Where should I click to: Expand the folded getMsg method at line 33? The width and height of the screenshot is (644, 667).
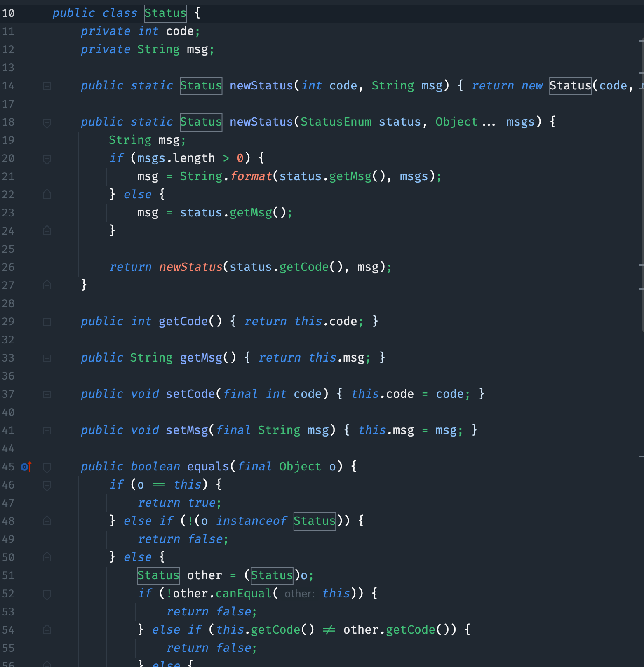coord(47,358)
